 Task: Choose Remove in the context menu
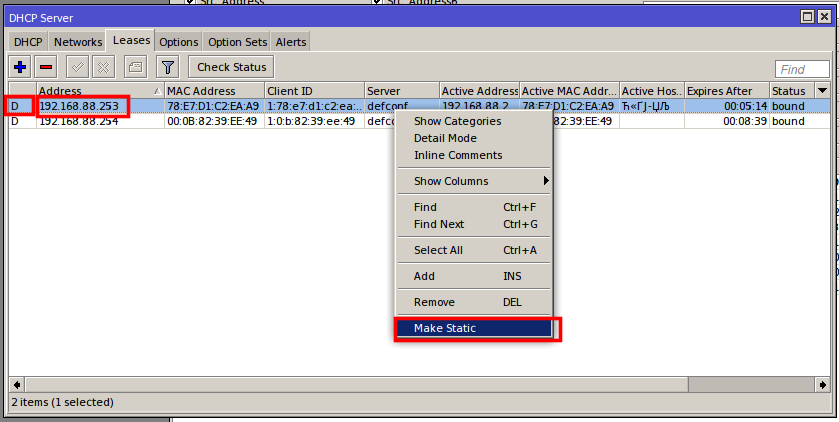point(474,302)
